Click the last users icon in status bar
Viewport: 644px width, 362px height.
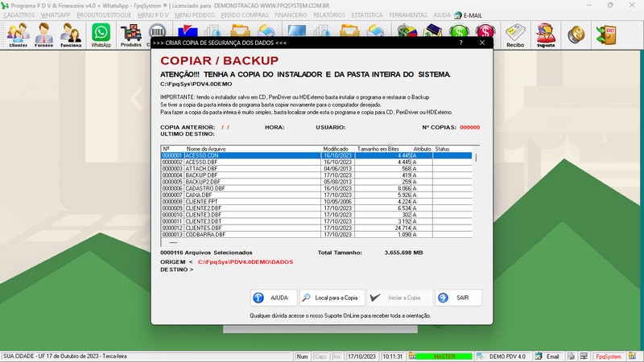coord(633,356)
